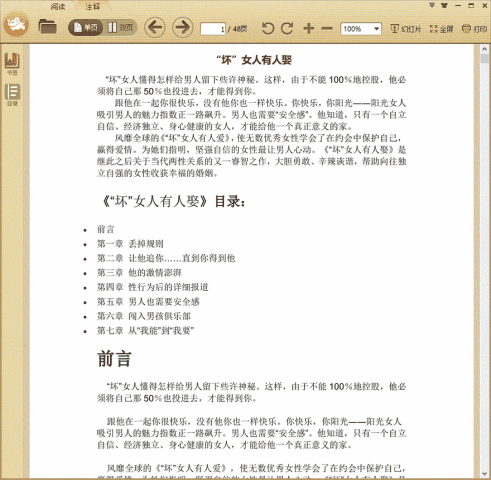The width and height of the screenshot is (491, 480).
Task: Open the 注释 tab
Action: click(x=92, y=6)
